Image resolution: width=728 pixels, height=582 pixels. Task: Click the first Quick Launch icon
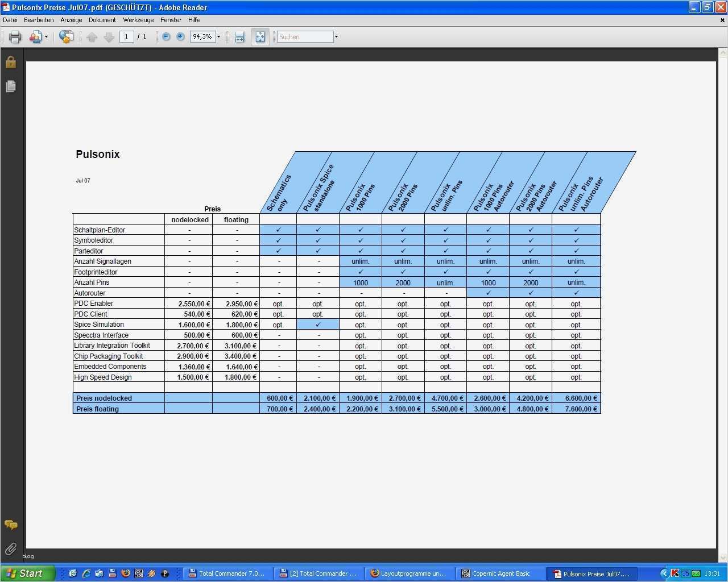pos(73,573)
